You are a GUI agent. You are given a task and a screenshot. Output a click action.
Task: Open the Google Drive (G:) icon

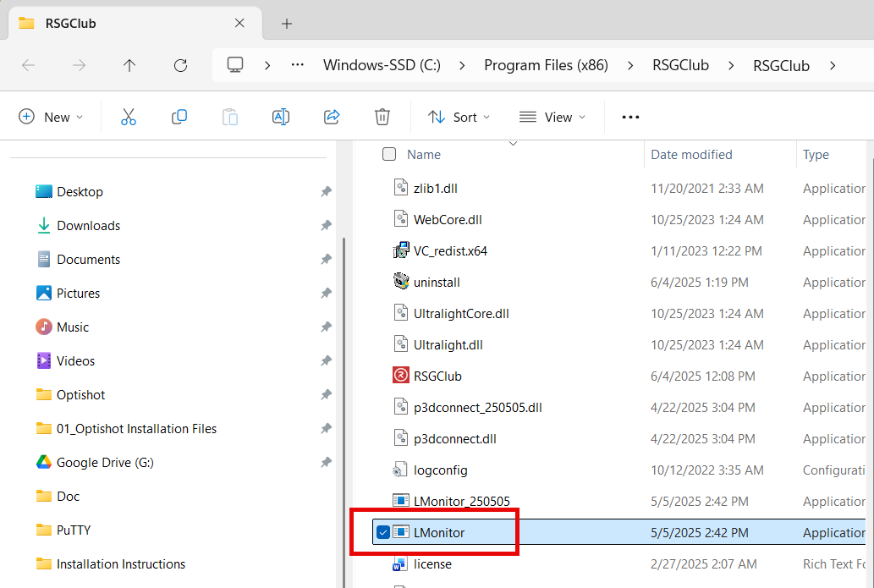[x=43, y=462]
